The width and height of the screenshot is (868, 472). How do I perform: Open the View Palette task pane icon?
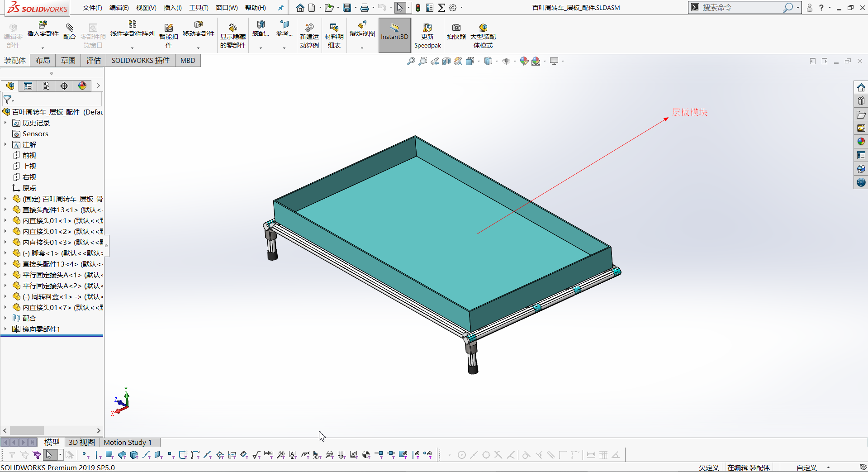861,128
